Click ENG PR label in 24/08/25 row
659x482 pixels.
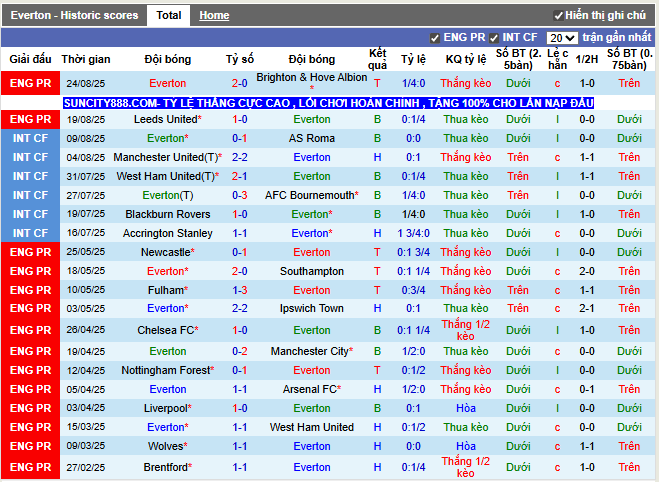pyautogui.click(x=30, y=83)
